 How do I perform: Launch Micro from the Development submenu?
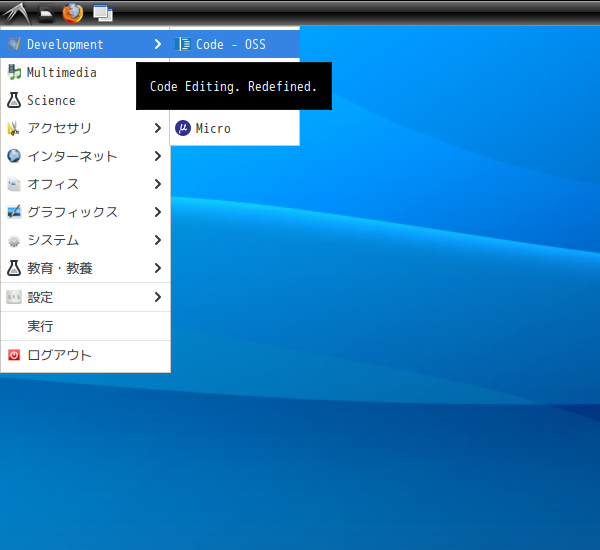235,128
